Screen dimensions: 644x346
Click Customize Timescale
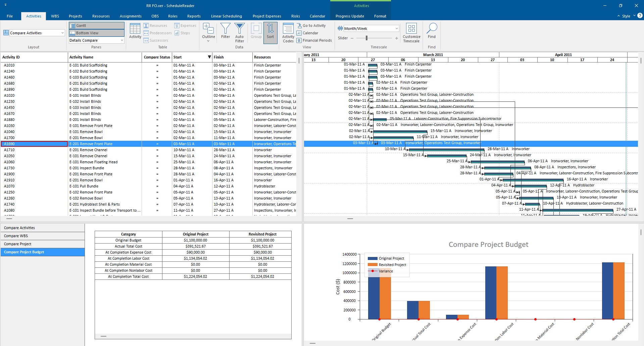coord(411,33)
